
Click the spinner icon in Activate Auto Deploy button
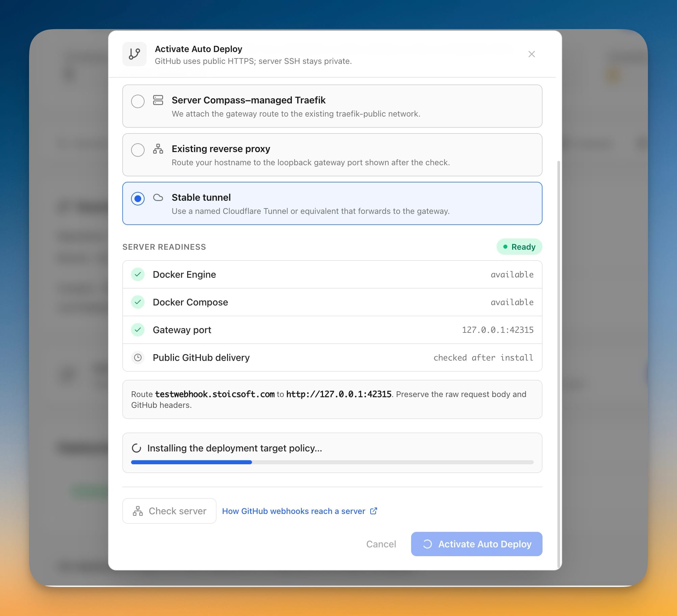point(427,544)
